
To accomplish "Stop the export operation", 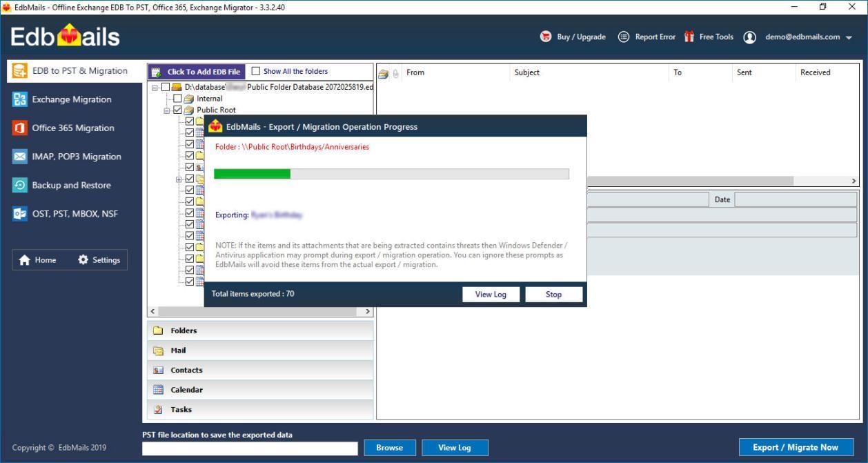I will click(553, 295).
